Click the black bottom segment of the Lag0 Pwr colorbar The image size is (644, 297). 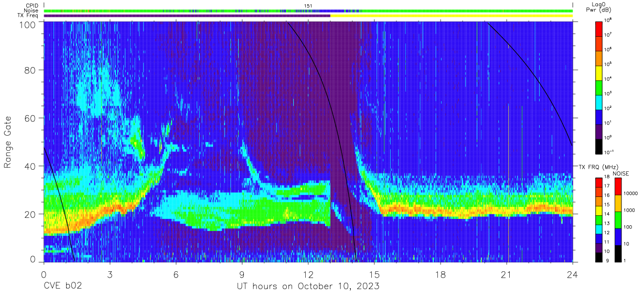[x=599, y=146]
